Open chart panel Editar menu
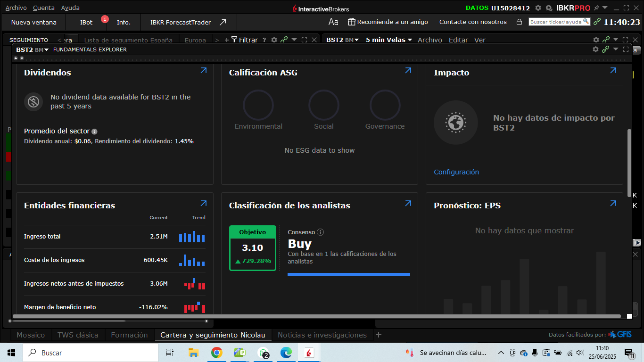Viewport: 644px width, 362px height. [458, 40]
